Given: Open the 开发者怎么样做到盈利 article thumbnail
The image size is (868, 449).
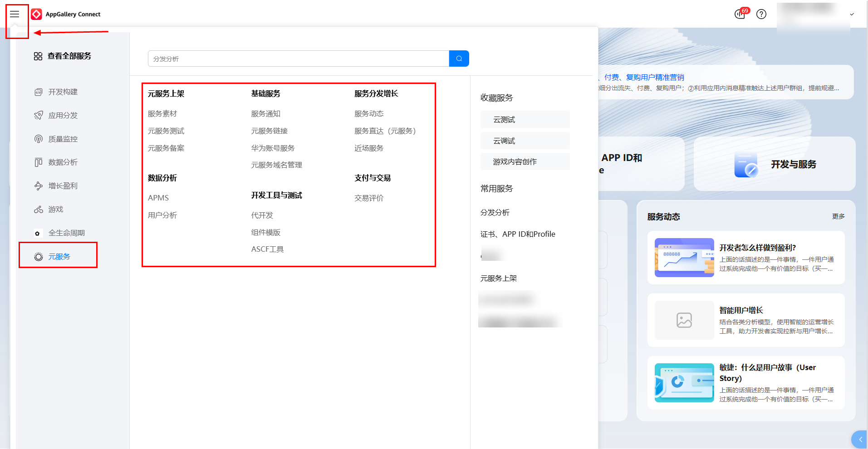Looking at the screenshot, I should pos(684,258).
